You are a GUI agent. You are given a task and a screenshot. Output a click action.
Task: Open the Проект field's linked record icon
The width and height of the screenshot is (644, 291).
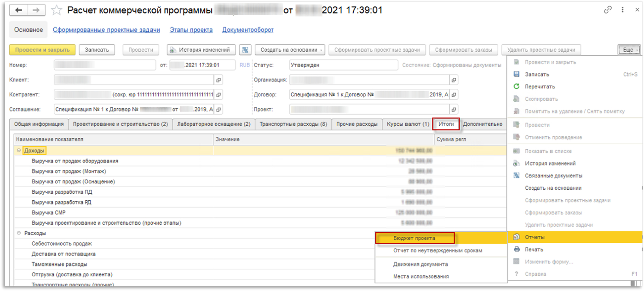454,110
